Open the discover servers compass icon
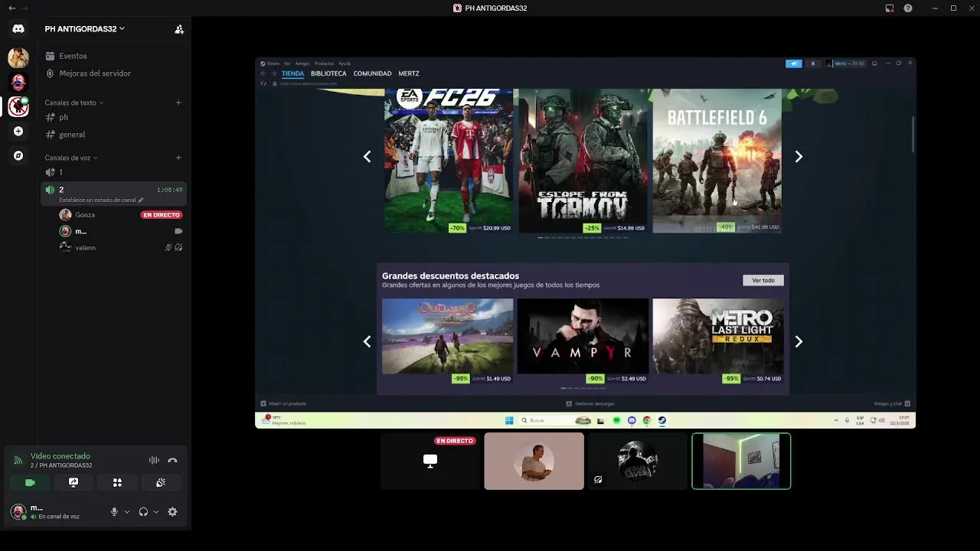This screenshot has width=980, height=551. 18,156
